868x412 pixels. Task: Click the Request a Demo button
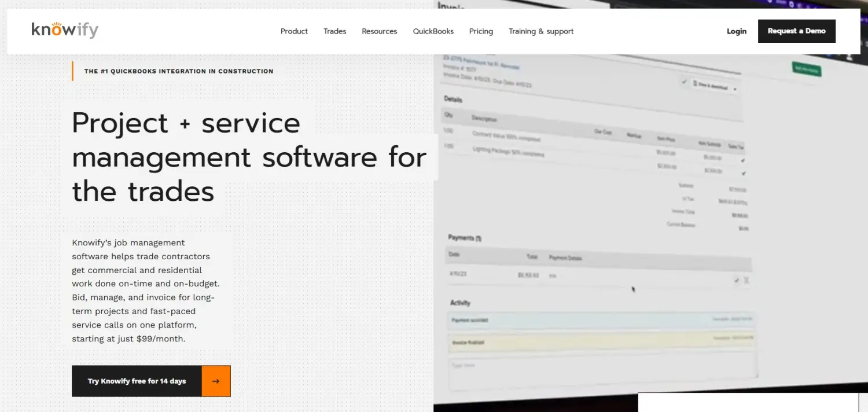click(x=797, y=31)
